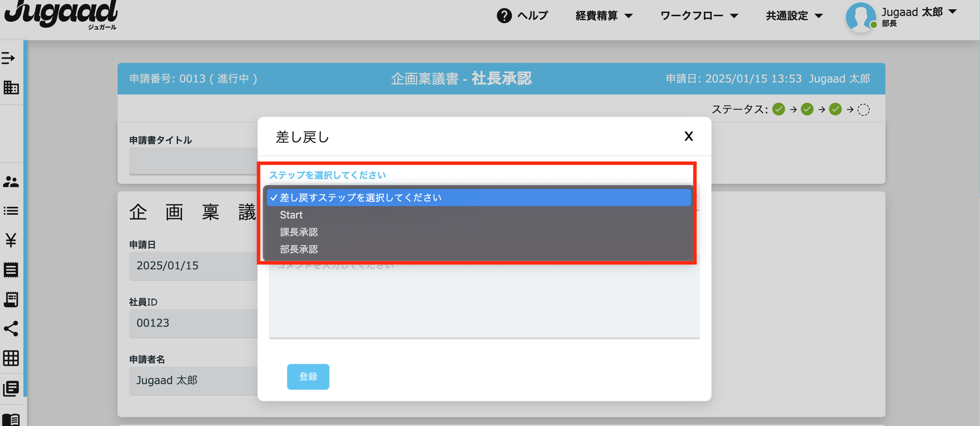Click the pending dashed status circle

click(863, 110)
